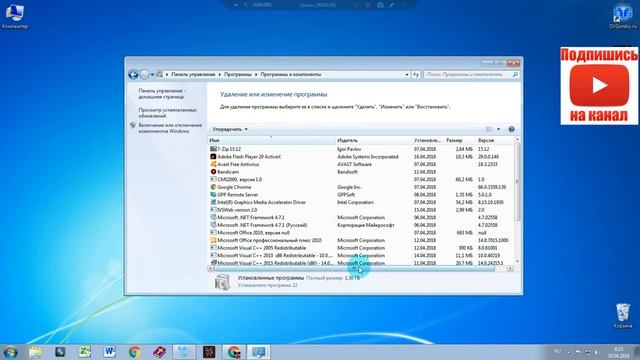The image size is (640, 360).
Task: Click Программы in the address breadcrumb
Action: pyautogui.click(x=238, y=75)
